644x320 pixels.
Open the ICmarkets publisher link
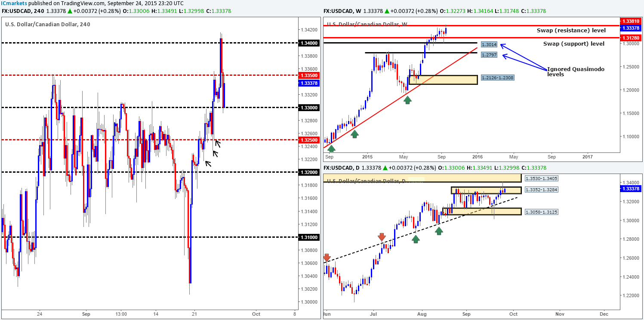tap(14, 3)
